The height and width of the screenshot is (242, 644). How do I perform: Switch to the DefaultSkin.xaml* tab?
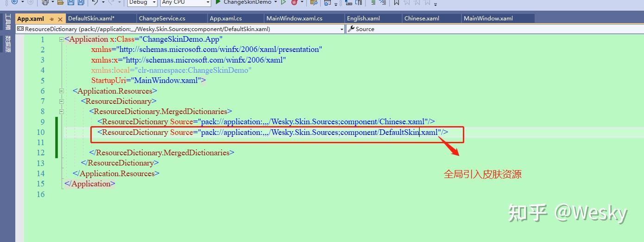91,19
